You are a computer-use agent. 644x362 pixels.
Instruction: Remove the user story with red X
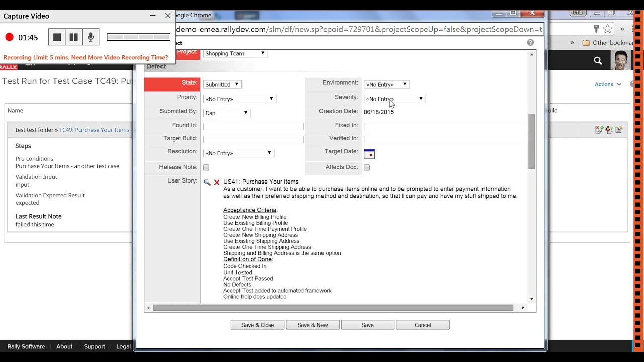pos(217,182)
